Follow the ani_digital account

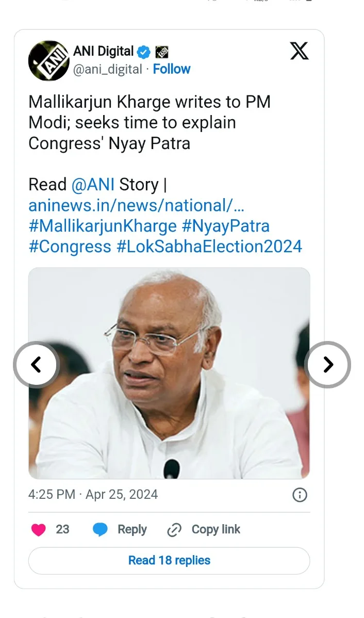coord(172,69)
